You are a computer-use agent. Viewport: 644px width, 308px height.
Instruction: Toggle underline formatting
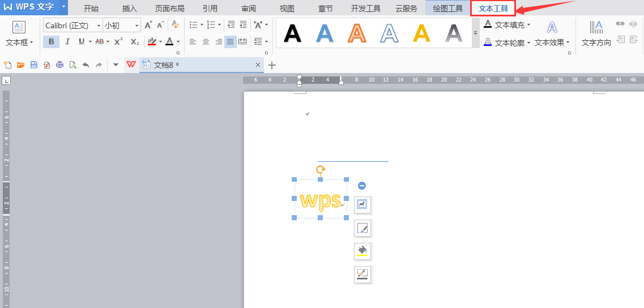tap(82, 41)
